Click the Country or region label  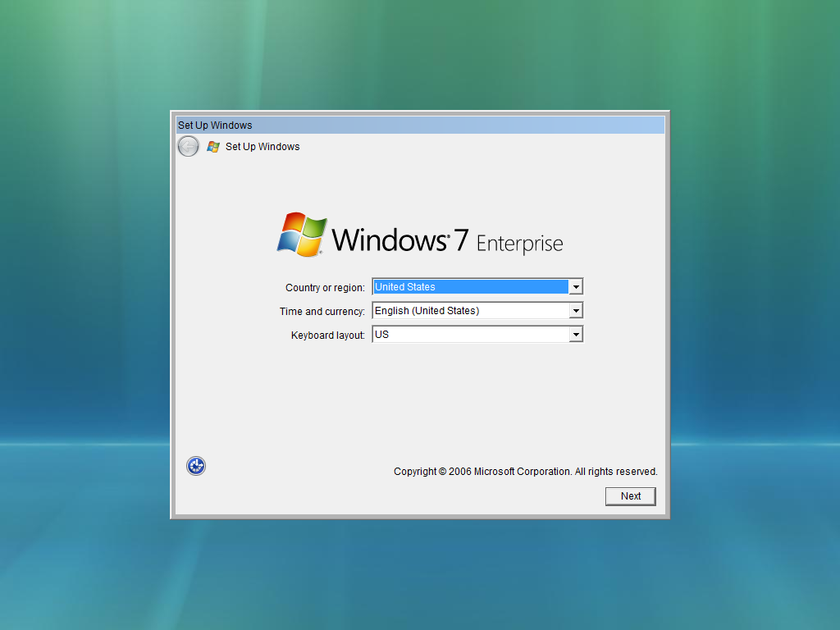point(325,288)
